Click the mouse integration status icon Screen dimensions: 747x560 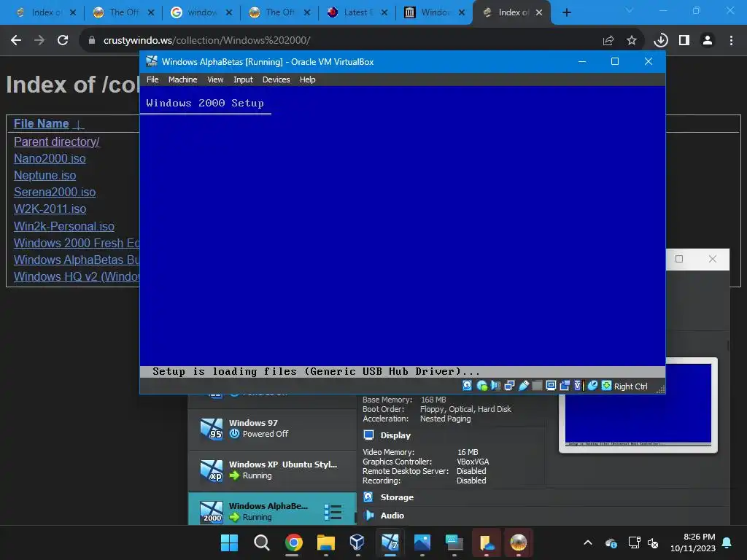tap(592, 386)
